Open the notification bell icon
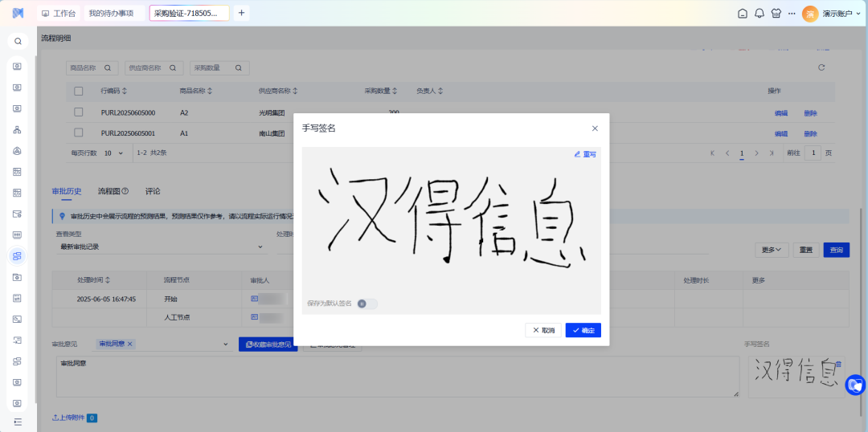The height and width of the screenshot is (432, 868). [759, 14]
